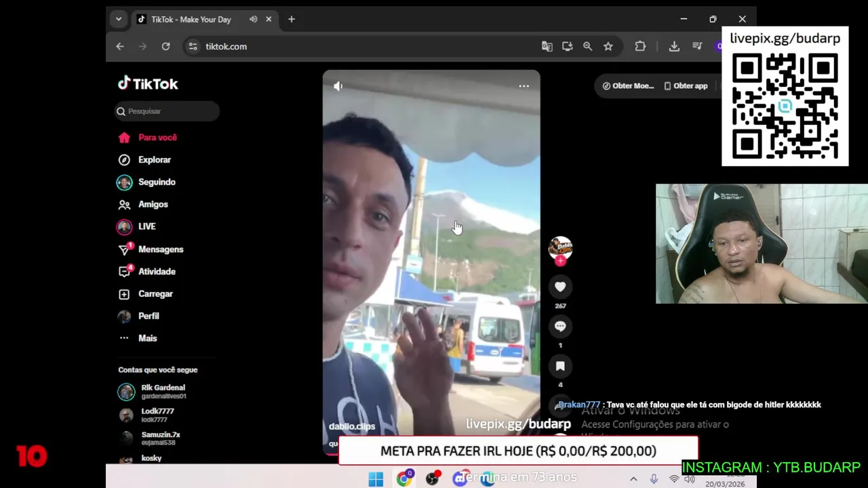Viewport: 868px width, 488px height.
Task: Show hidden system tray icons
Action: (x=633, y=479)
